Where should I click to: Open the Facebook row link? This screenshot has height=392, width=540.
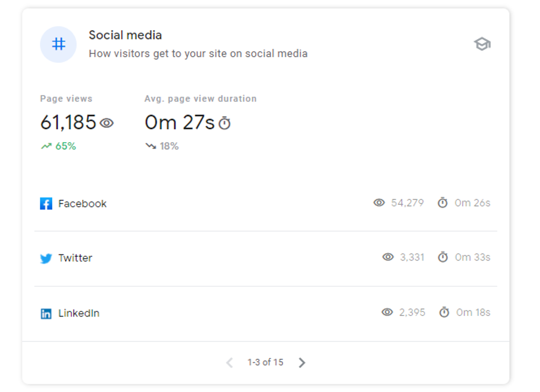[83, 204]
